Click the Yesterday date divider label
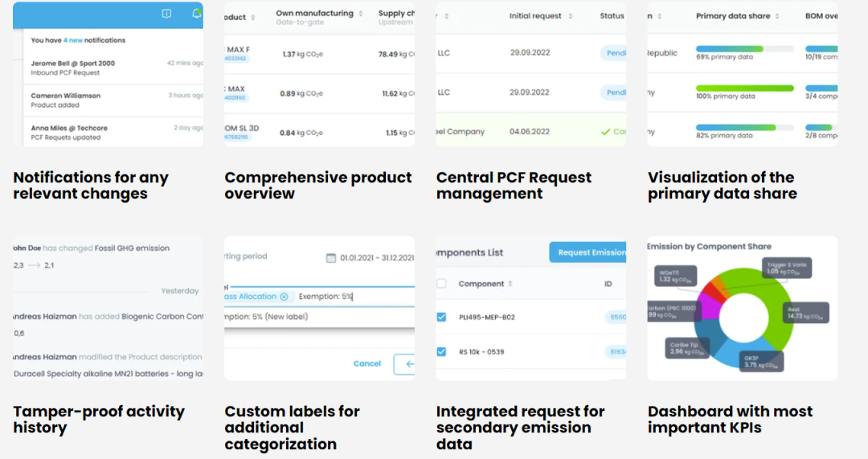Screen dimensions: 868x459 pos(180,291)
